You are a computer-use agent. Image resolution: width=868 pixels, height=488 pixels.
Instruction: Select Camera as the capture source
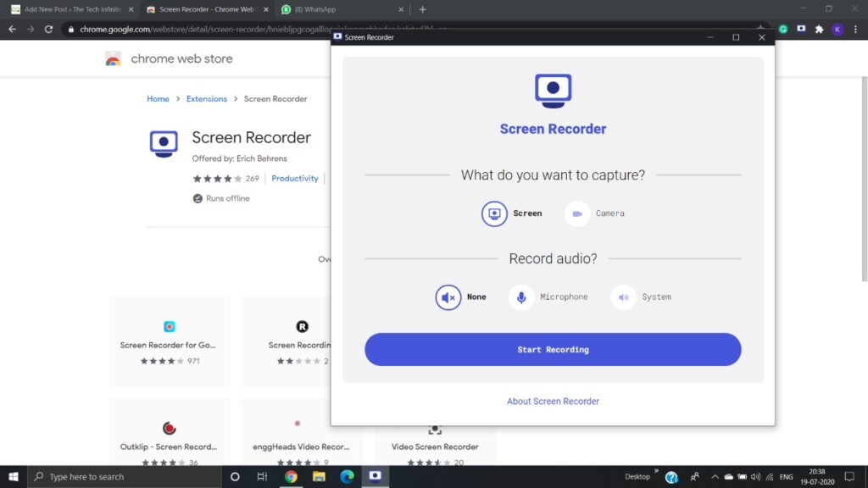(x=594, y=213)
